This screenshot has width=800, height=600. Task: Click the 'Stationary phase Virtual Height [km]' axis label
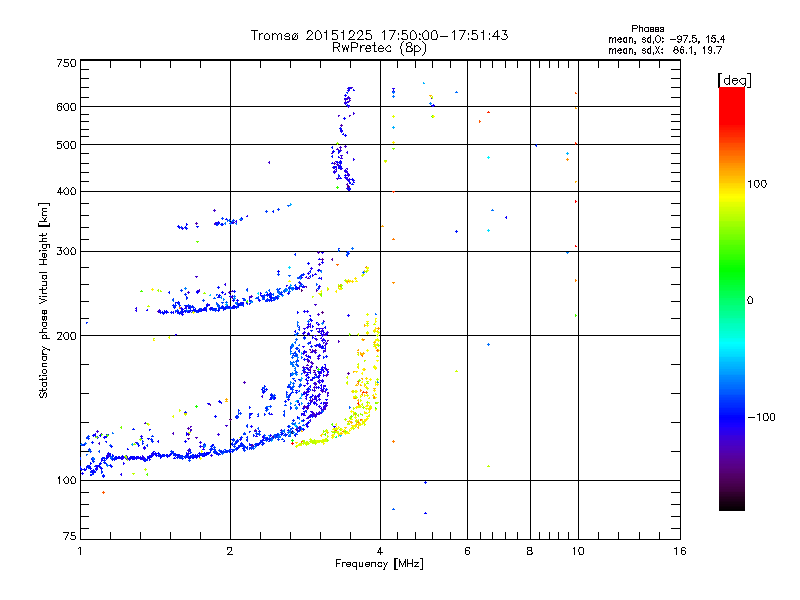coord(44,300)
